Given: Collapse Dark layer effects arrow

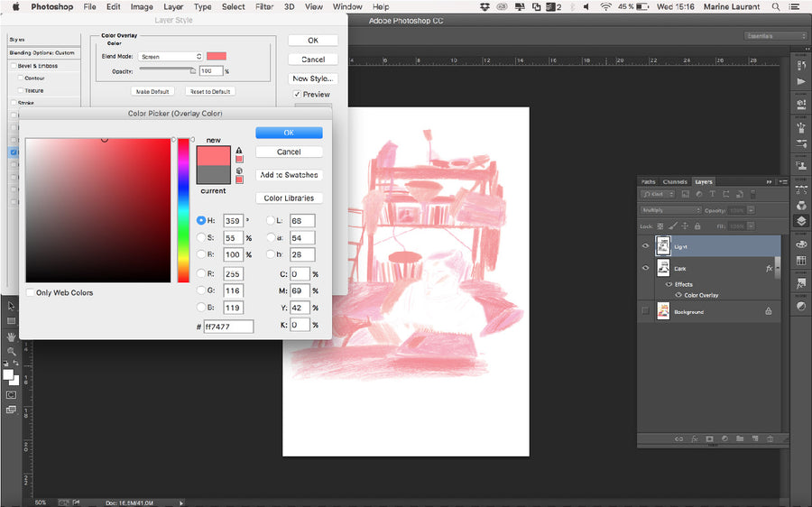Looking at the screenshot, I should (778, 268).
